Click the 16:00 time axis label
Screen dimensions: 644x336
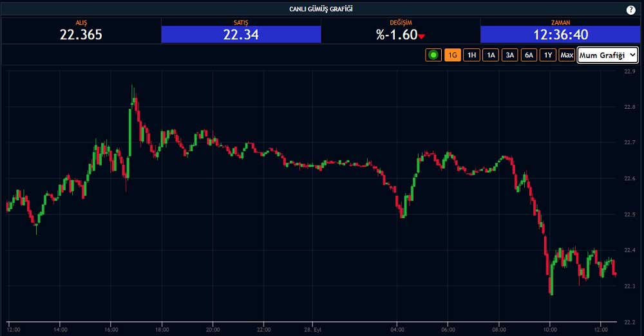point(111,330)
